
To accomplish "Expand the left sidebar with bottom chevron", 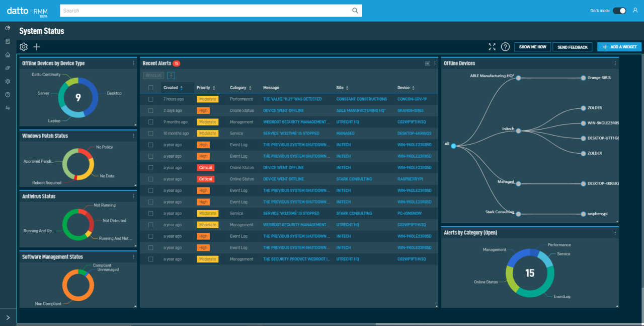I will [x=8, y=317].
